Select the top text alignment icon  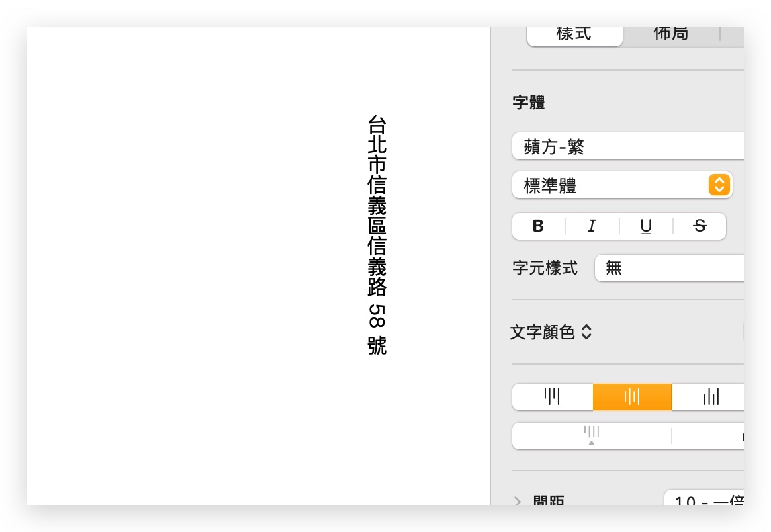click(553, 397)
